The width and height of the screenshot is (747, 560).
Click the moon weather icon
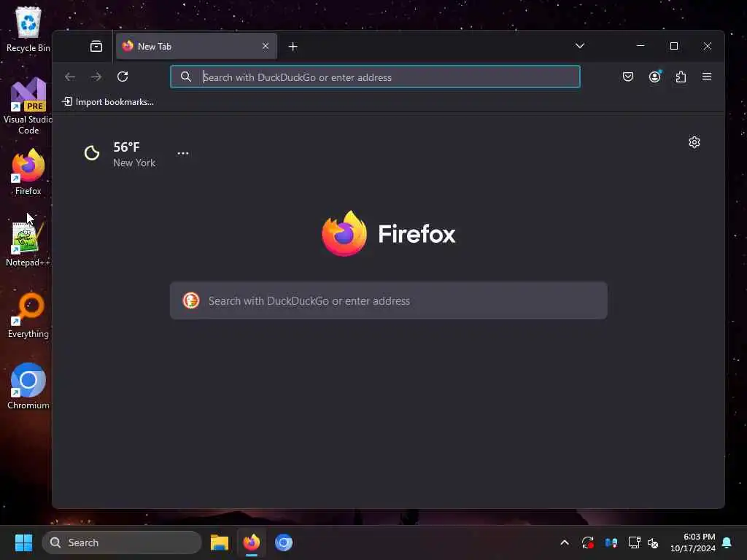pos(92,153)
